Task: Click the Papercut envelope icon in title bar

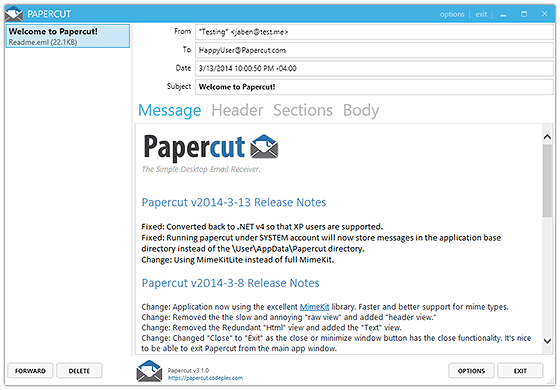Action: [x=14, y=14]
